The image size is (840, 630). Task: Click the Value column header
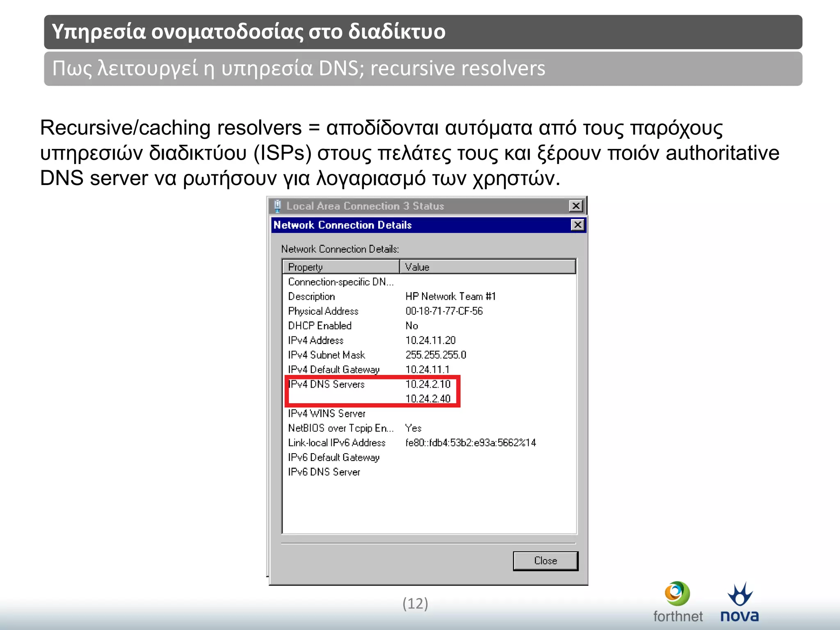(x=488, y=267)
